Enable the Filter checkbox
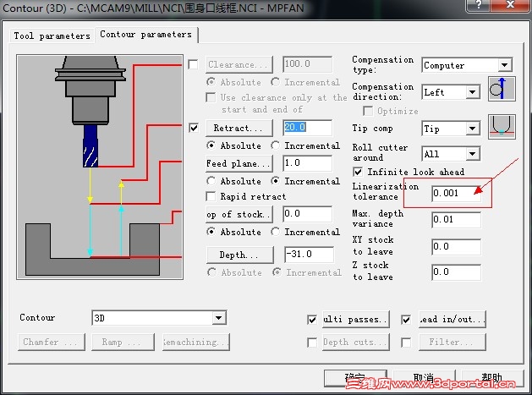Image resolution: width=532 pixels, height=395 pixels. pyautogui.click(x=406, y=343)
